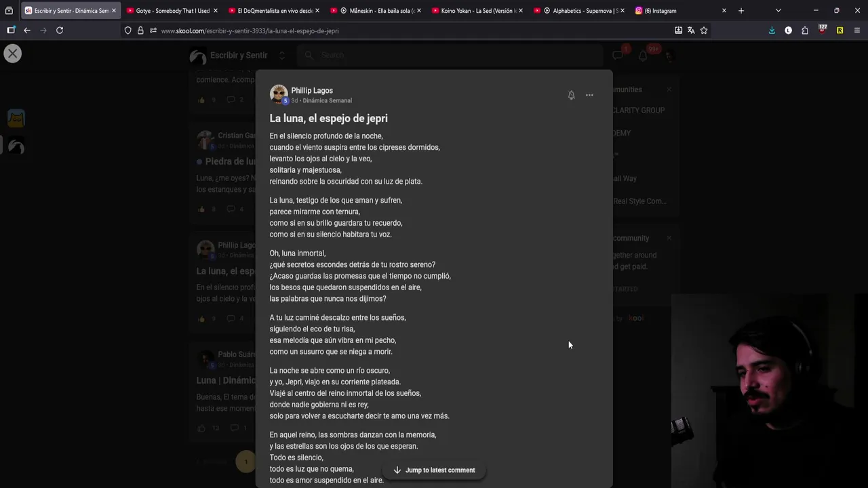Open browser downloads panel
This screenshot has height=488, width=868.
point(772,30)
